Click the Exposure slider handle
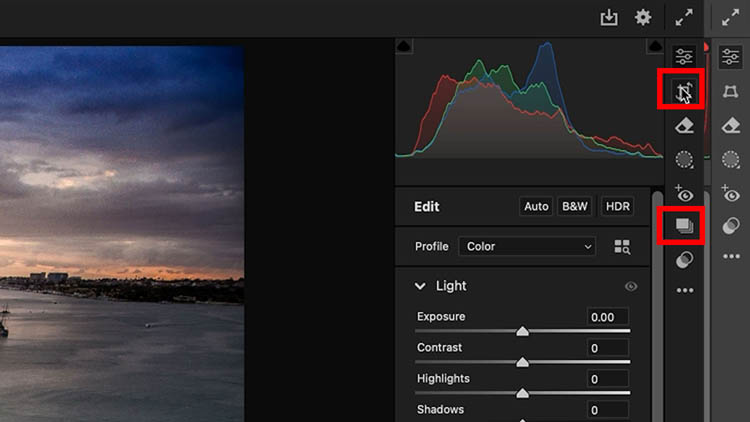This screenshot has width=750, height=422. tap(522, 330)
